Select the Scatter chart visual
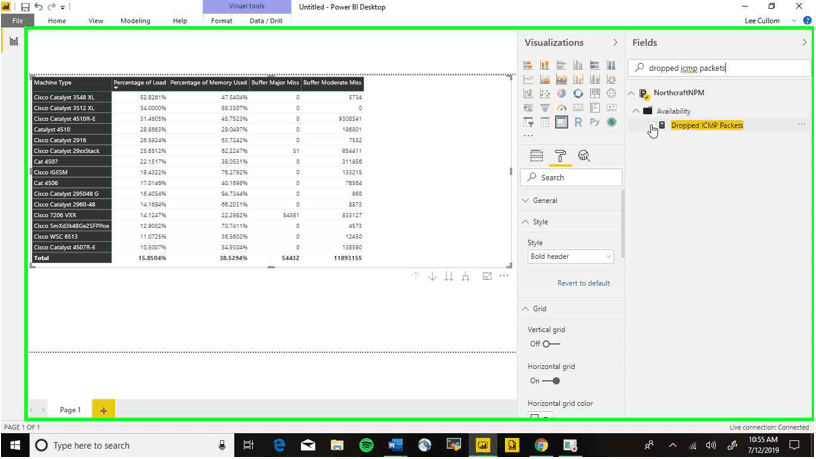816x459 pixels. coord(544,94)
